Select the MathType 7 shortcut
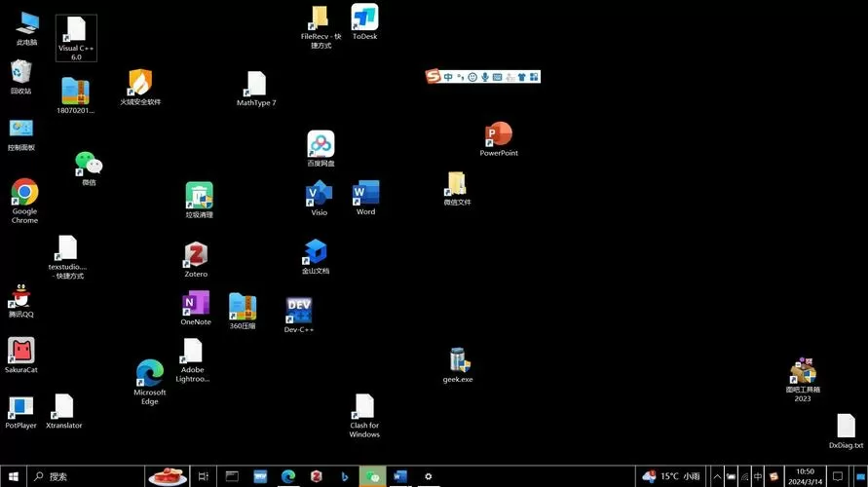 [x=256, y=89]
